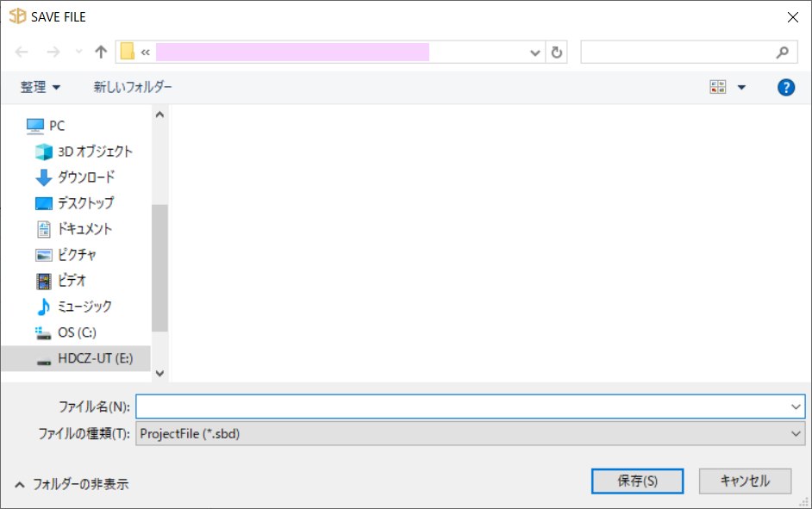Select デスクトップ in navigation pane

pyautogui.click(x=85, y=203)
